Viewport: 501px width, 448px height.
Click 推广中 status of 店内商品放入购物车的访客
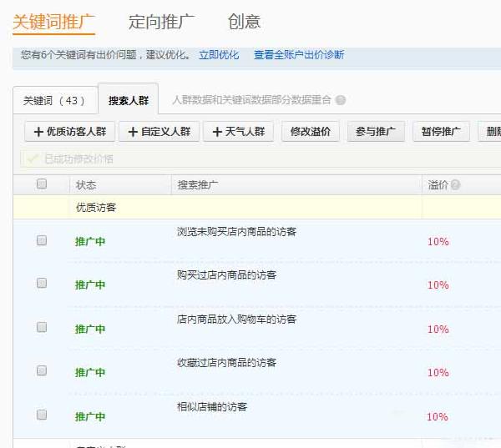click(x=90, y=330)
